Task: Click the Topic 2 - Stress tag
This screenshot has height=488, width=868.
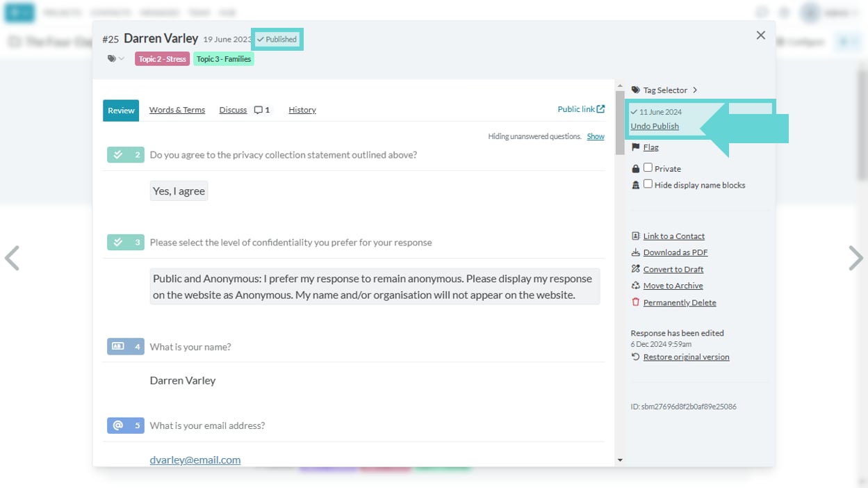Action: click(162, 59)
